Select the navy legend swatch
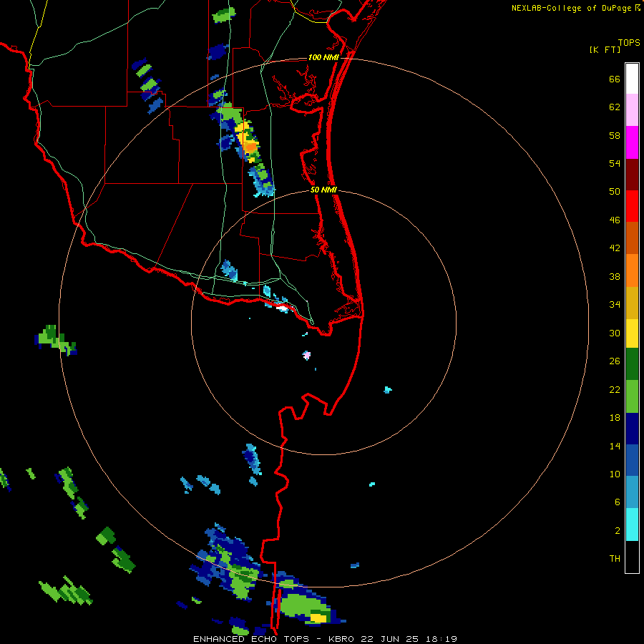This screenshot has width=644, height=644. (632, 429)
